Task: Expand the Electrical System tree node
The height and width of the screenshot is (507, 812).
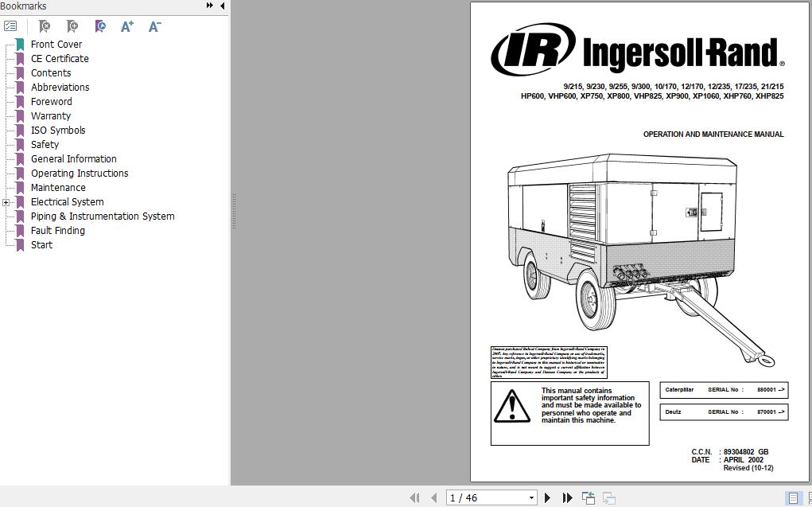Action: click(6, 202)
